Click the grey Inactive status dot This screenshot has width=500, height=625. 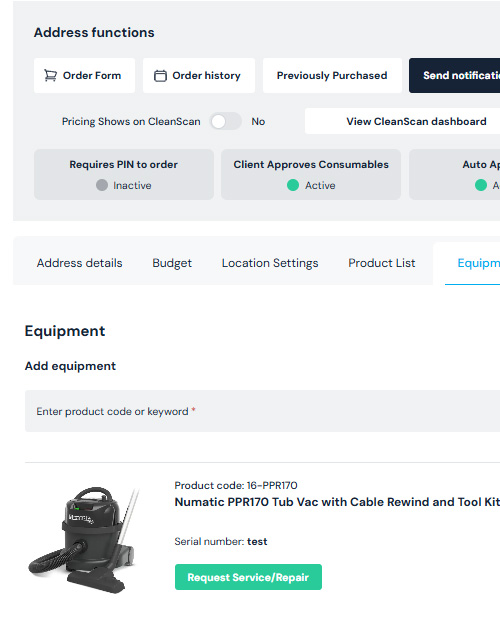point(102,185)
